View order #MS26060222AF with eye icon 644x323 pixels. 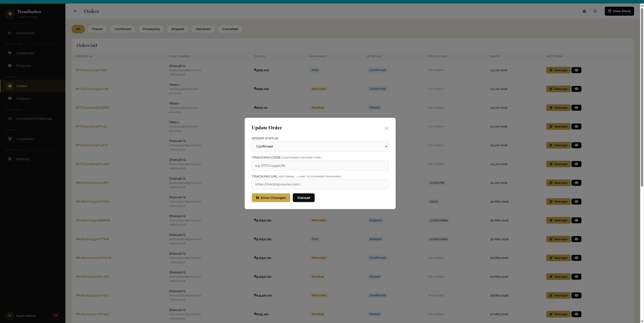click(x=576, y=183)
